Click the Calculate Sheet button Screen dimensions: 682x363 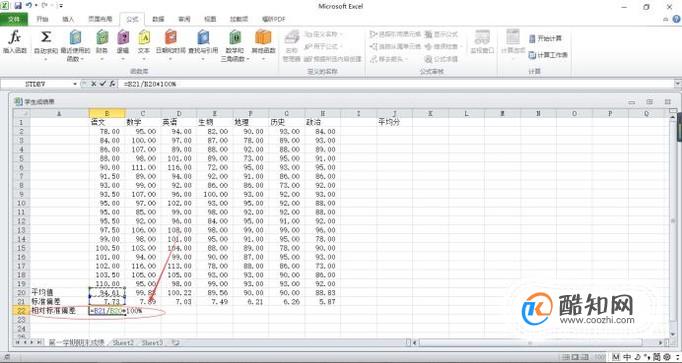click(548, 55)
